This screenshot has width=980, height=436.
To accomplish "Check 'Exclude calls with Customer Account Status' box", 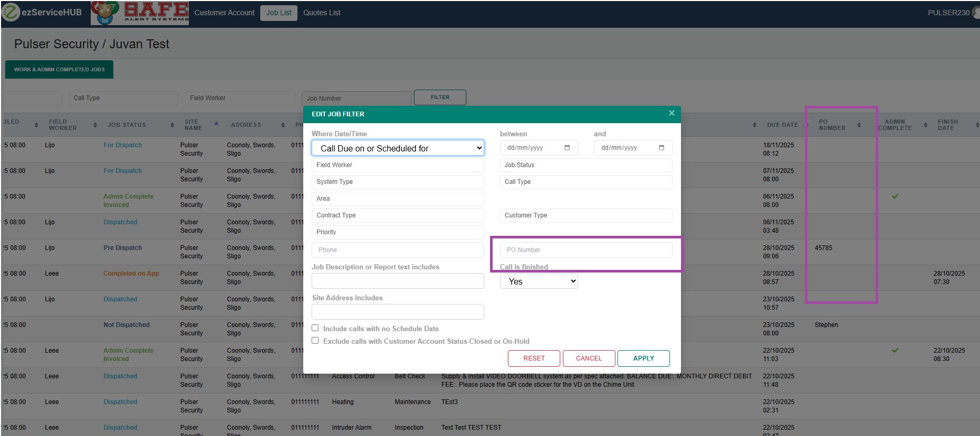I will [315, 341].
